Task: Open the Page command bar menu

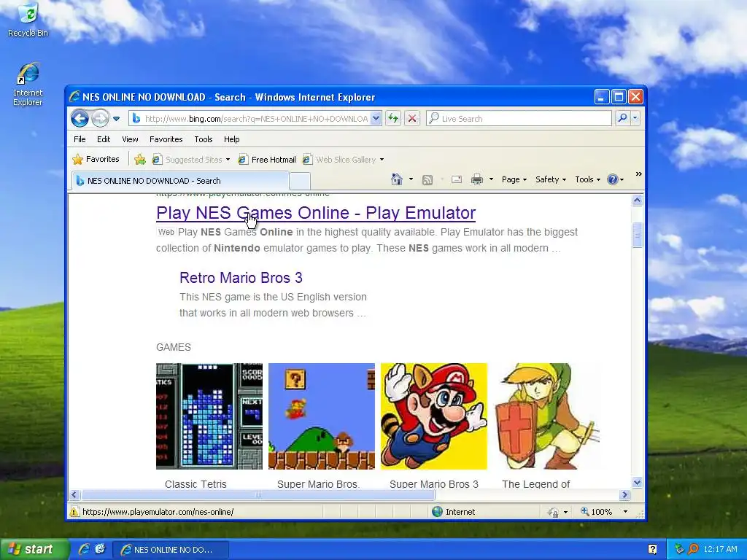Action: 514,179
